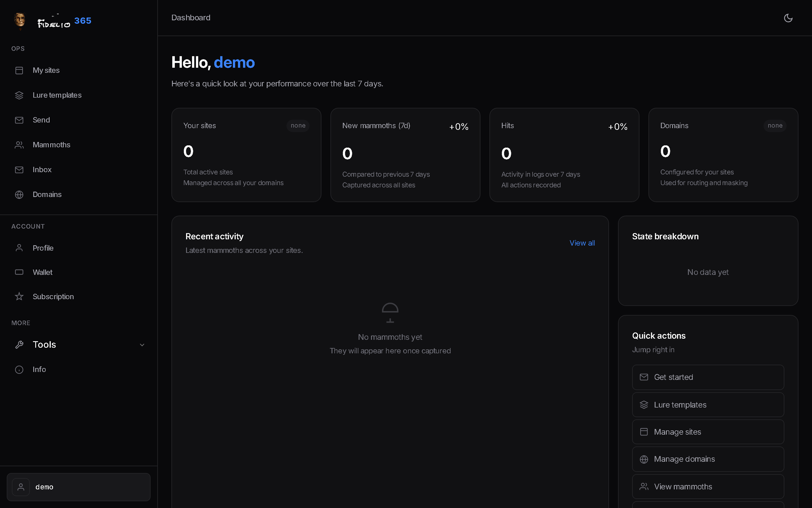812x508 pixels.
Task: Click the 'State breakdown' heading
Action: [665, 237]
